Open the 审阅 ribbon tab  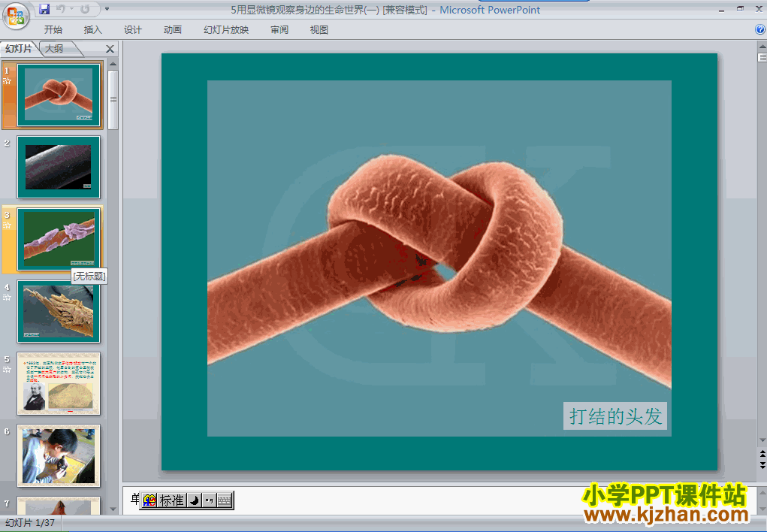(279, 30)
